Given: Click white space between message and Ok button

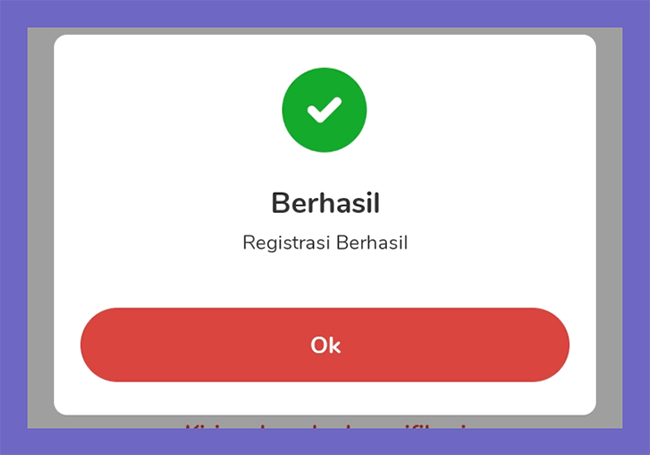Looking at the screenshot, I should click(325, 281).
